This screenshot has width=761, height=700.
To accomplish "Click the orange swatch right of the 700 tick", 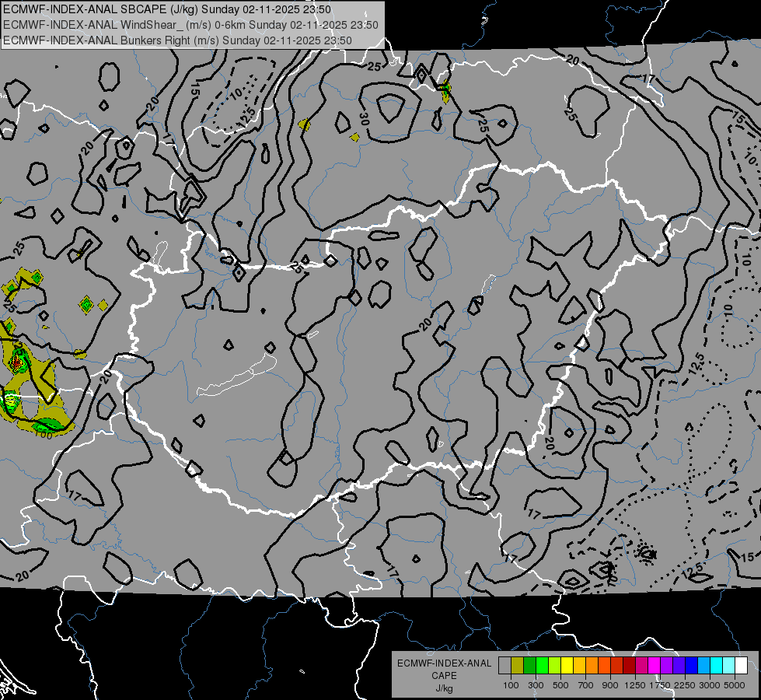I will pyautogui.click(x=592, y=665).
